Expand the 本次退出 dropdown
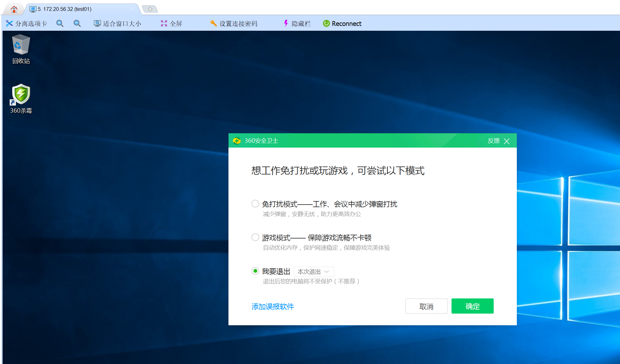 coord(314,271)
